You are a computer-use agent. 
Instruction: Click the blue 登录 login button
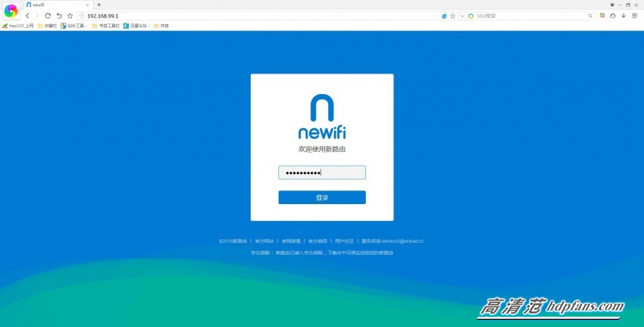point(322,197)
